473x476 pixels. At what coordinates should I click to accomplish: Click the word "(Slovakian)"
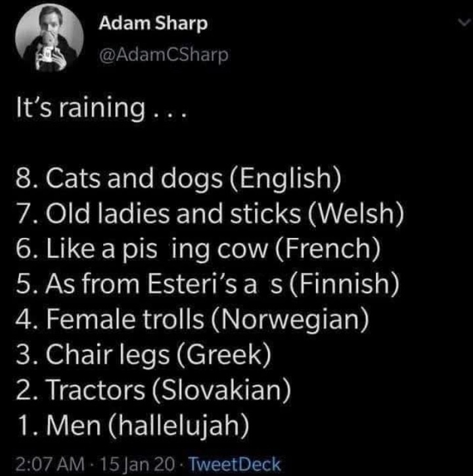[221, 393]
